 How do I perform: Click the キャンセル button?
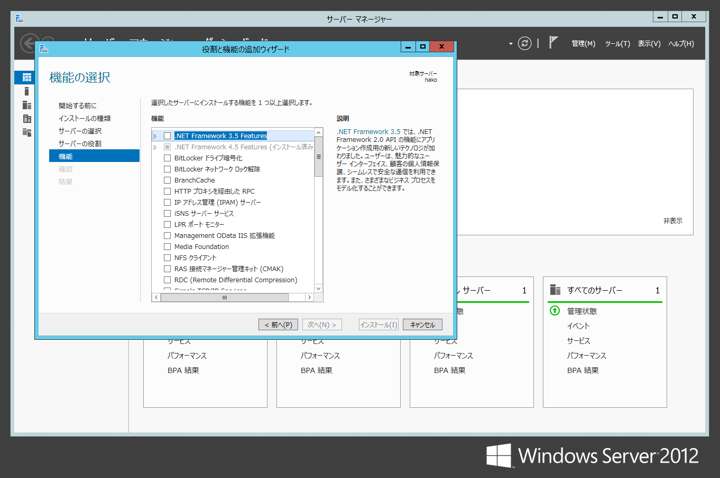coord(422,325)
